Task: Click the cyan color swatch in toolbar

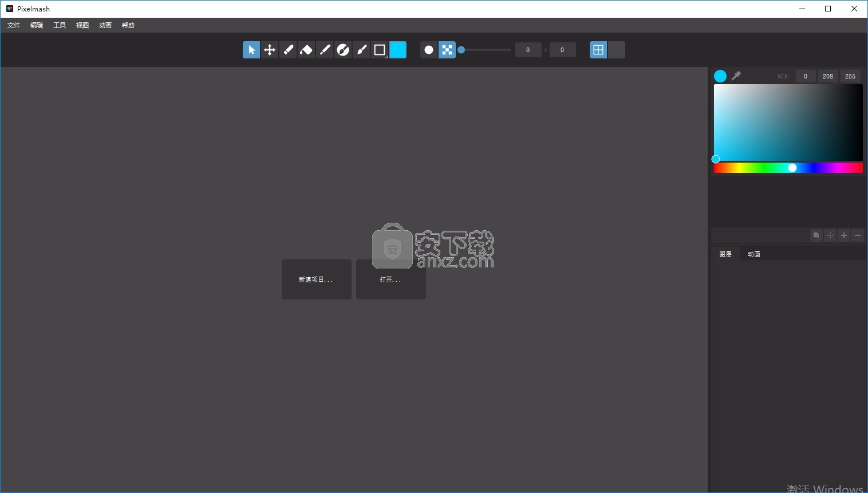Action: (x=398, y=50)
